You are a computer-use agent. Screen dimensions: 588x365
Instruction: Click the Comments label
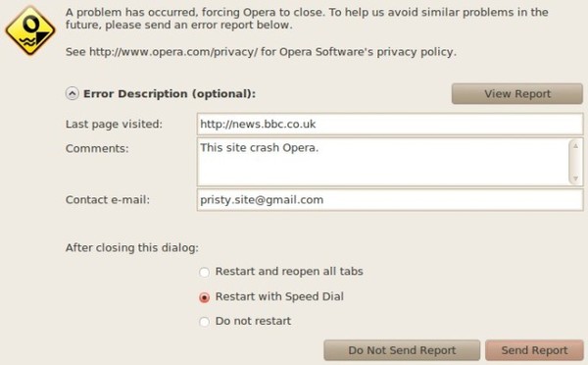pyautogui.click(x=97, y=149)
